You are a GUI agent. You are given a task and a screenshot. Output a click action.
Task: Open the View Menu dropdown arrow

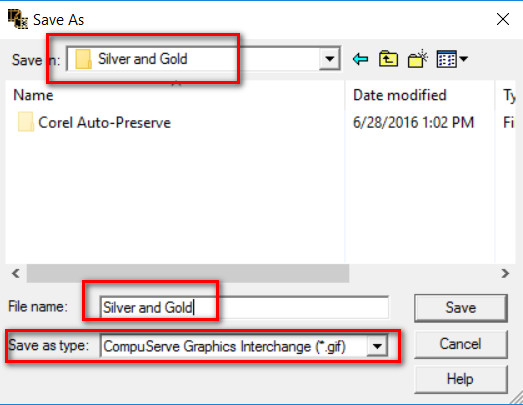463,59
